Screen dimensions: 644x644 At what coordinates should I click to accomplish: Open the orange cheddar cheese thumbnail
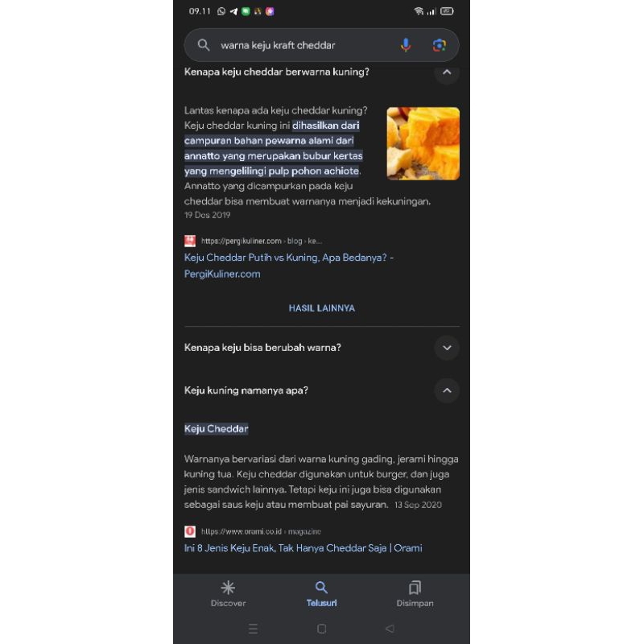tap(423, 143)
